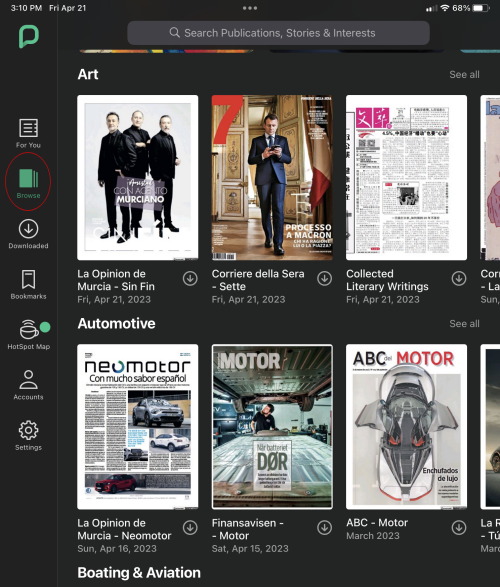This screenshot has height=587, width=500.
Task: Open the Neomotor newspaper cover
Action: 138,427
